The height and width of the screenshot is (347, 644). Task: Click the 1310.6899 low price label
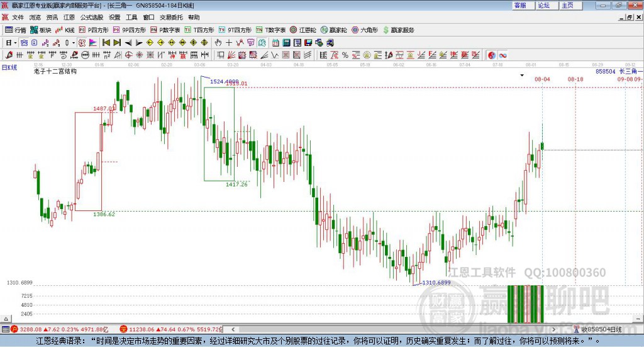(x=436, y=283)
